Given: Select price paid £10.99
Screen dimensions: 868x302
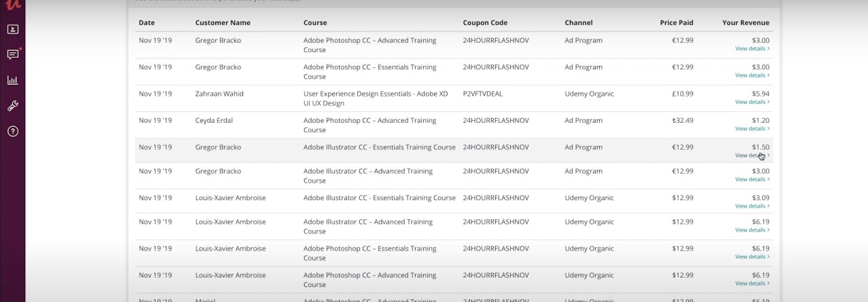Looking at the screenshot, I should [x=683, y=94].
